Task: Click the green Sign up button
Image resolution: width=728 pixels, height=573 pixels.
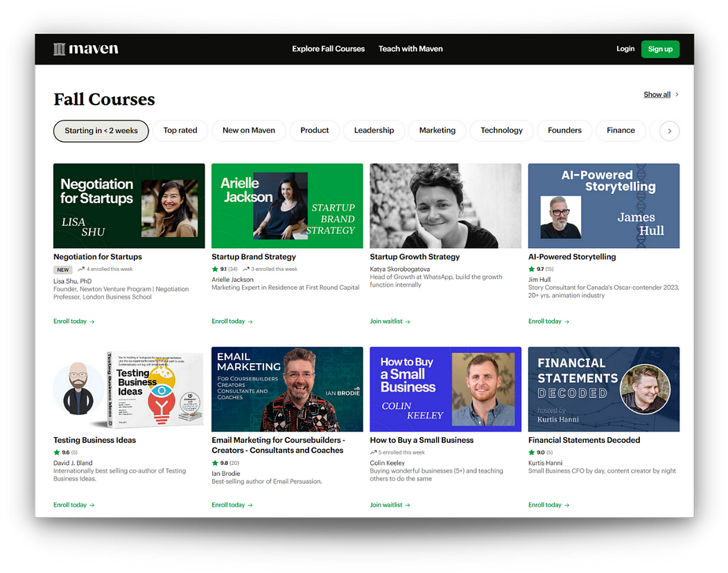Action: pyautogui.click(x=660, y=49)
